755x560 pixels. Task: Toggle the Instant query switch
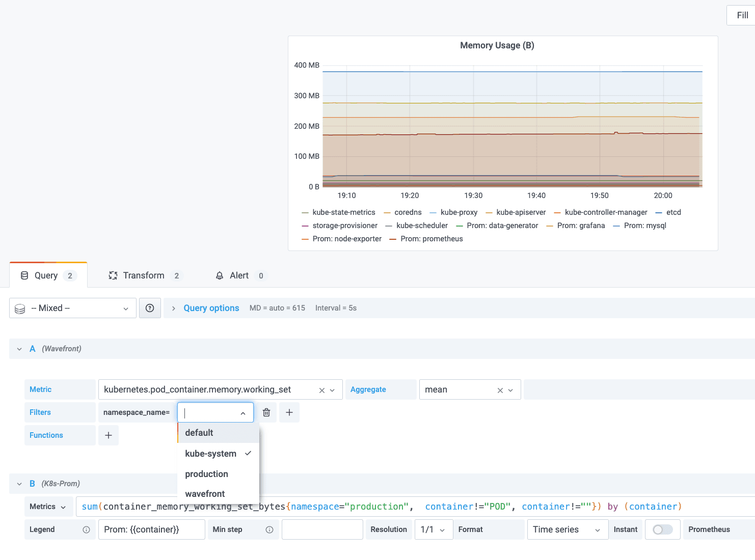click(x=662, y=529)
